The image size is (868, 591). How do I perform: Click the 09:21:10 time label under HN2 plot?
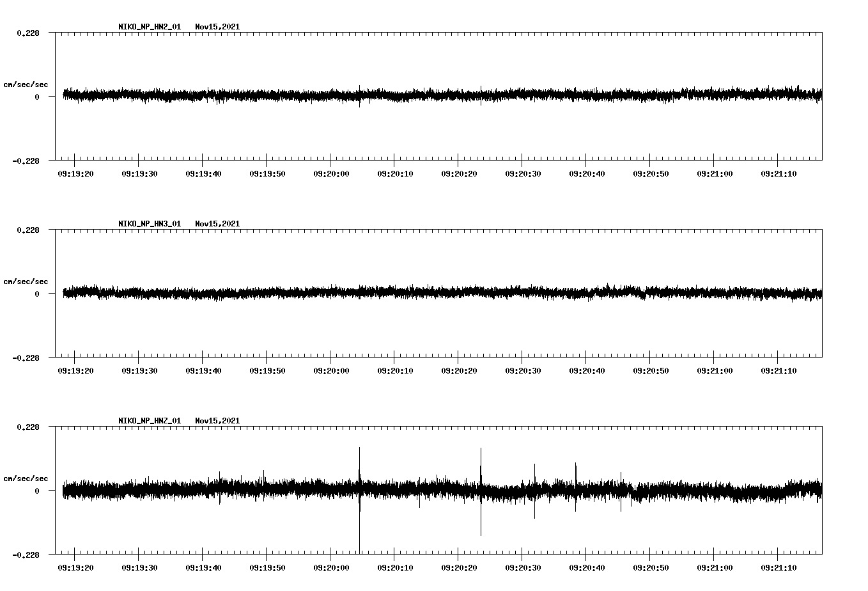tap(779, 173)
